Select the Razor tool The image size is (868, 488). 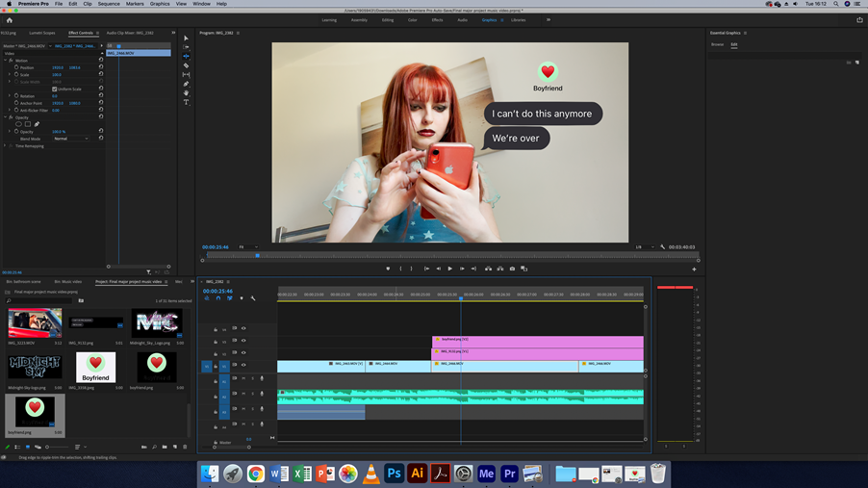[187, 65]
